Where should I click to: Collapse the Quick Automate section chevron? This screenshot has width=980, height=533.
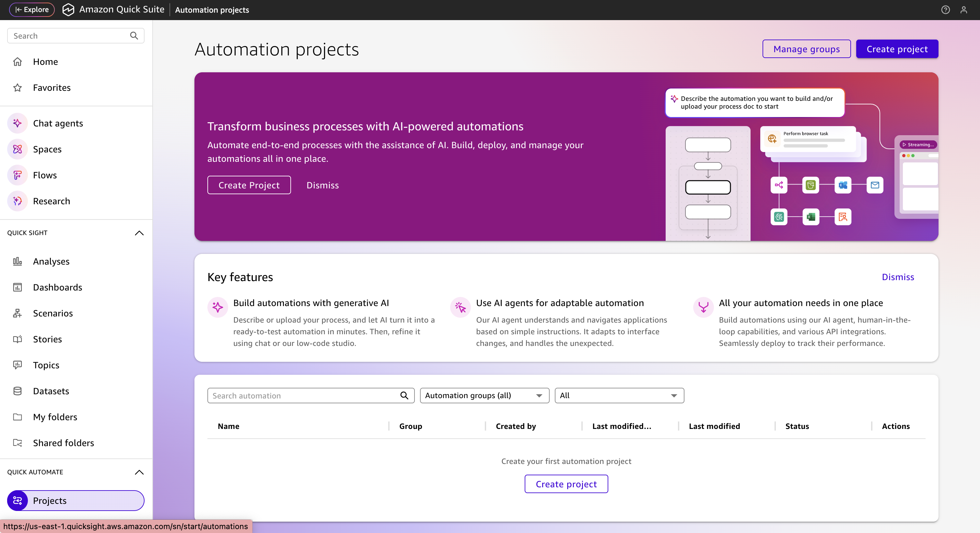(x=139, y=472)
